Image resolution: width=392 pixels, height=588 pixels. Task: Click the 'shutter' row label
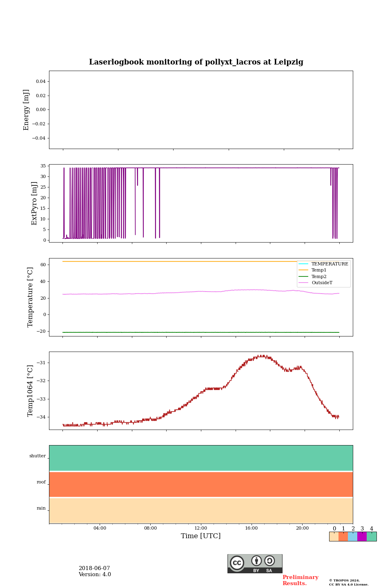[x=38, y=456]
